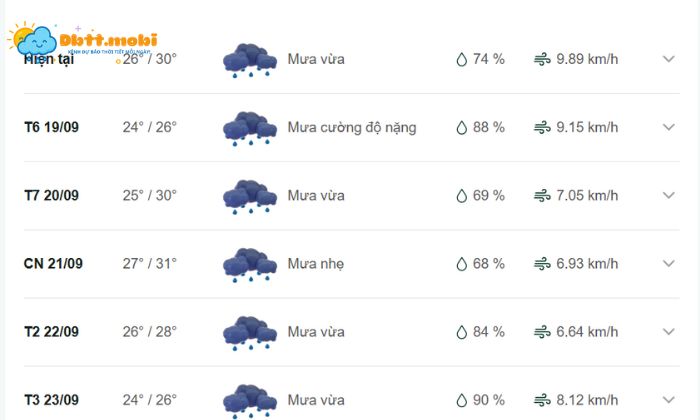Expand the T2 22/09 forecast details
The image size is (700, 420).
click(x=669, y=332)
